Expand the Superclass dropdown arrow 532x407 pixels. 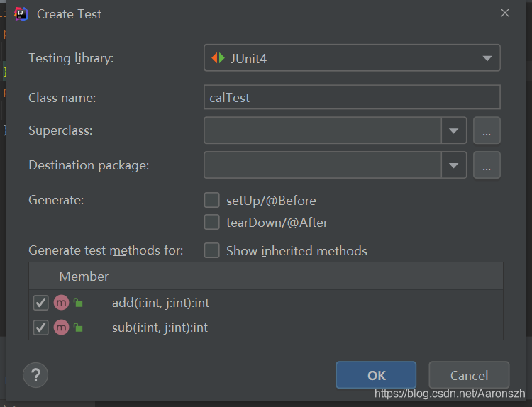pyautogui.click(x=454, y=130)
